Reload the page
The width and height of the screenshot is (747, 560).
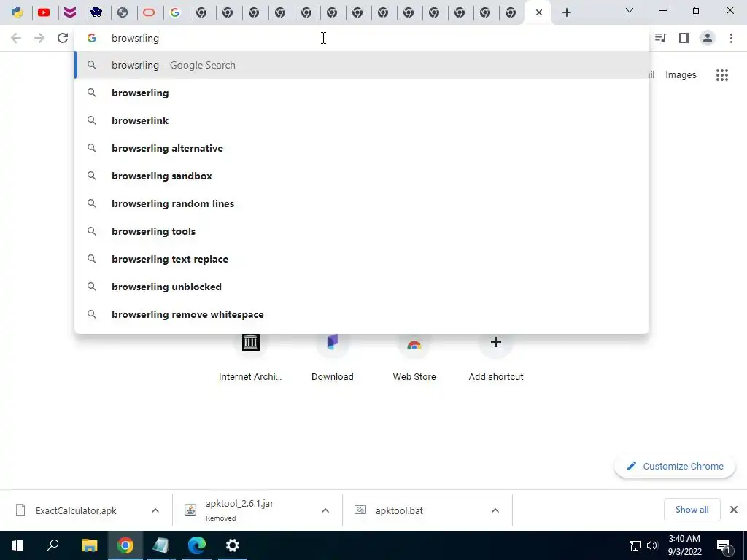click(x=63, y=38)
